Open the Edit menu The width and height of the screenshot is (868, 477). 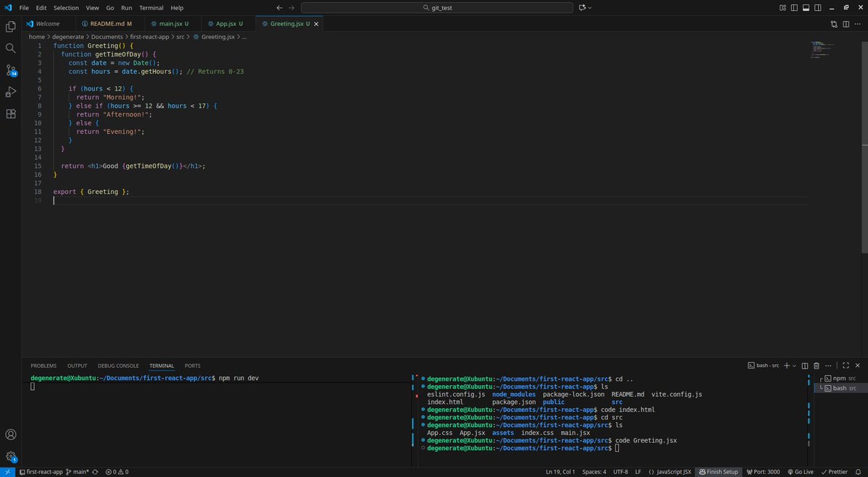coord(41,8)
